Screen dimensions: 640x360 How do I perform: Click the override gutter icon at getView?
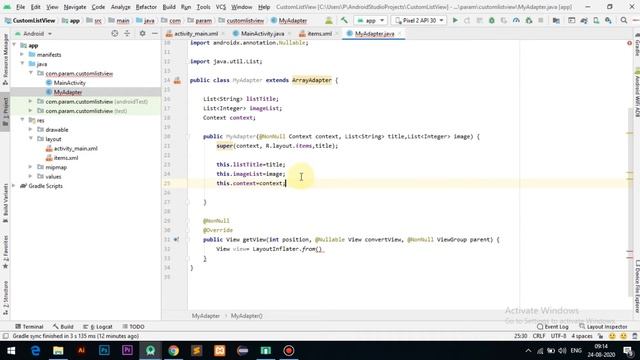pos(176,240)
